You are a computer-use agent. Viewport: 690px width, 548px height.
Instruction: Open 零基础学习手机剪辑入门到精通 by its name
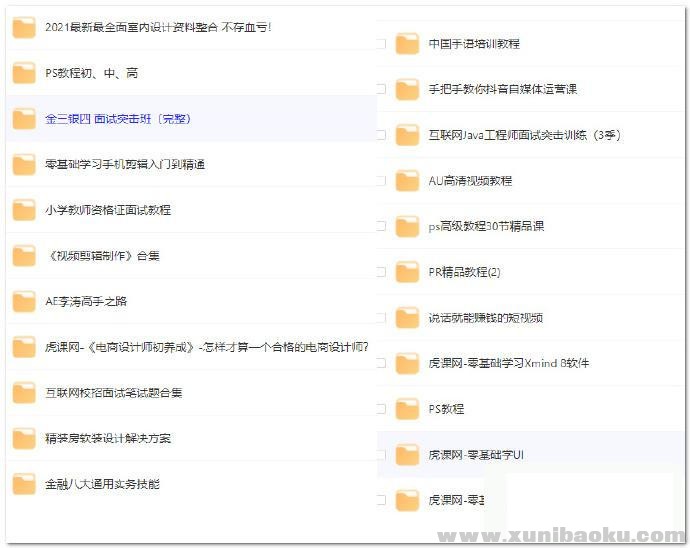click(x=125, y=164)
